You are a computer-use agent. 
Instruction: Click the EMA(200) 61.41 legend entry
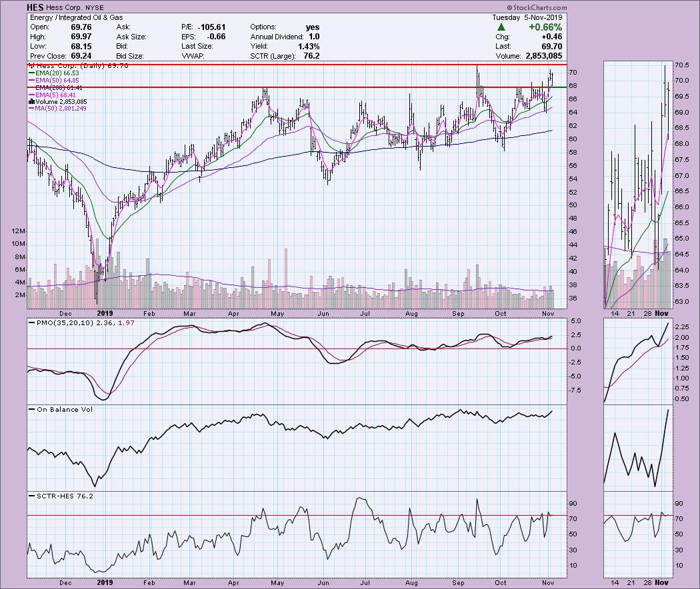(x=55, y=88)
